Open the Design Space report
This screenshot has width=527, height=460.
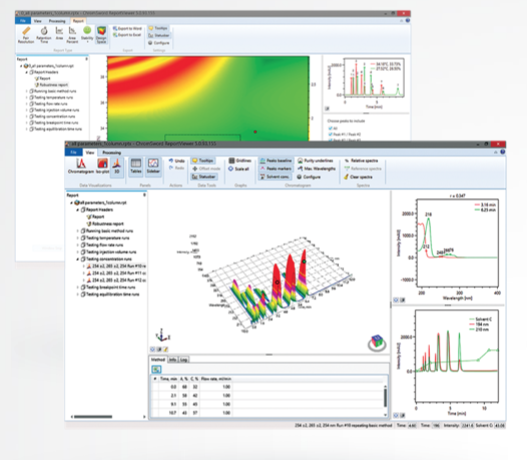point(101,35)
